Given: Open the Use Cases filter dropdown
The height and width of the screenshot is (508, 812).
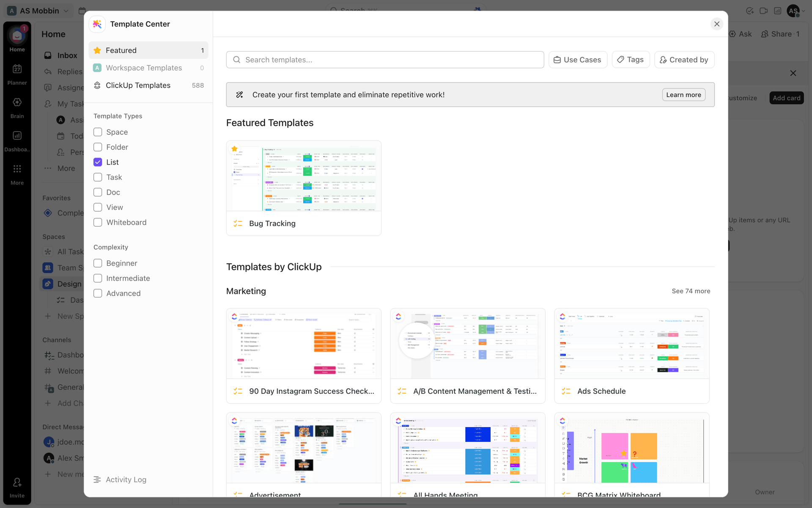Looking at the screenshot, I should pyautogui.click(x=578, y=60).
